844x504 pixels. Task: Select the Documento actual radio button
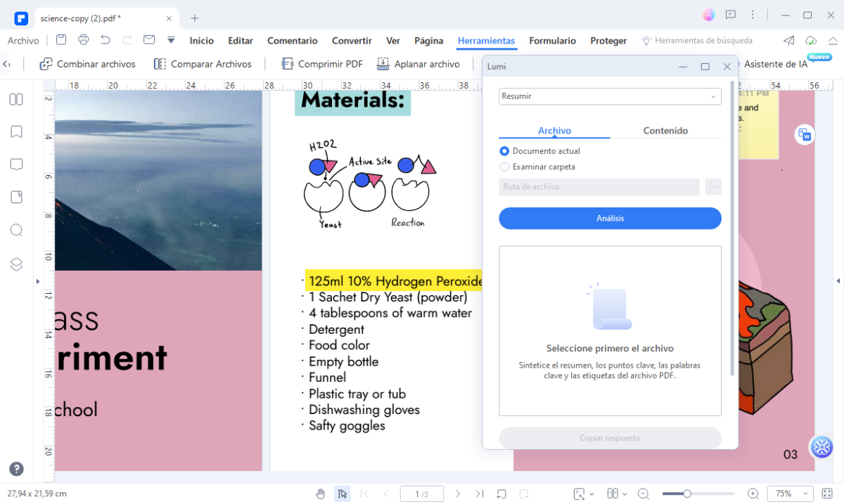point(504,150)
